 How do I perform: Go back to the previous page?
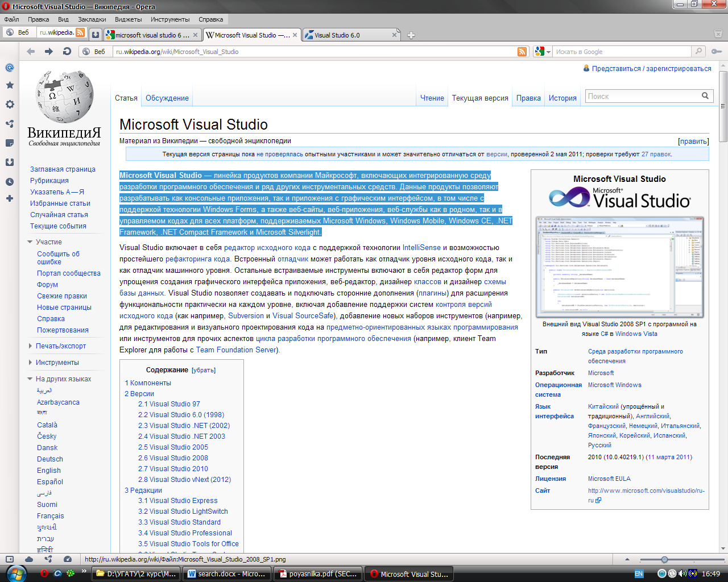coord(31,51)
